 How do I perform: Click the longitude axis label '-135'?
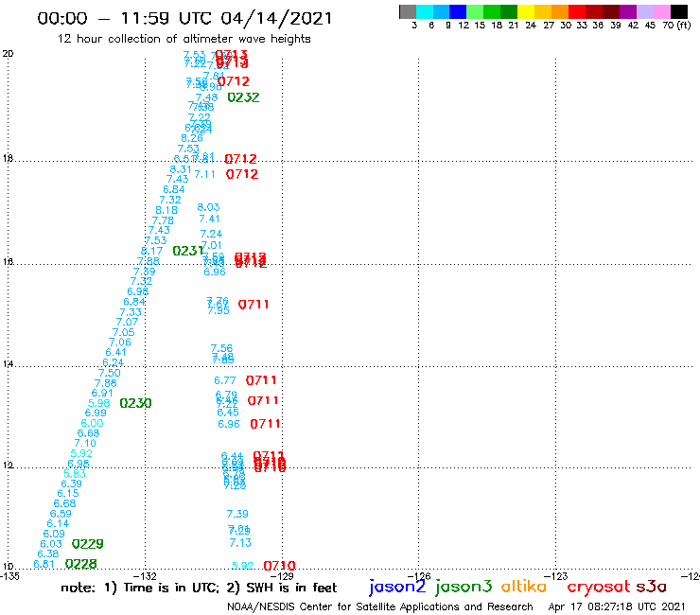[9, 576]
